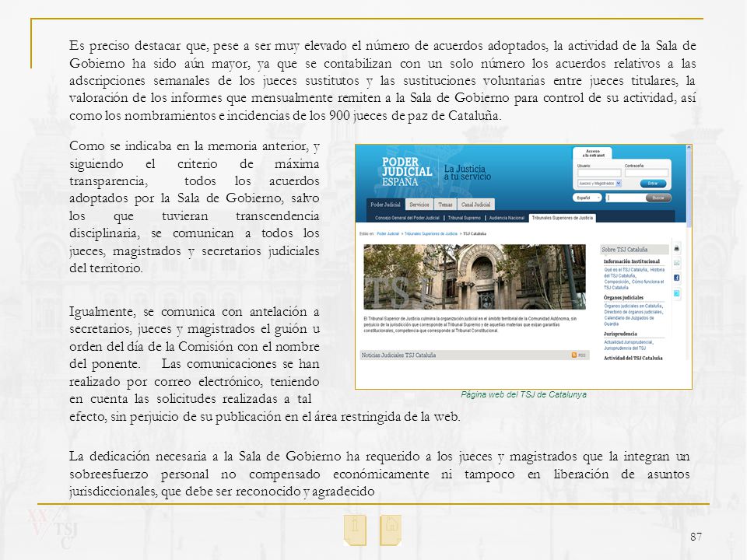747x560 pixels.
Task: Select the Poder Judicial tab
Action: [x=385, y=205]
